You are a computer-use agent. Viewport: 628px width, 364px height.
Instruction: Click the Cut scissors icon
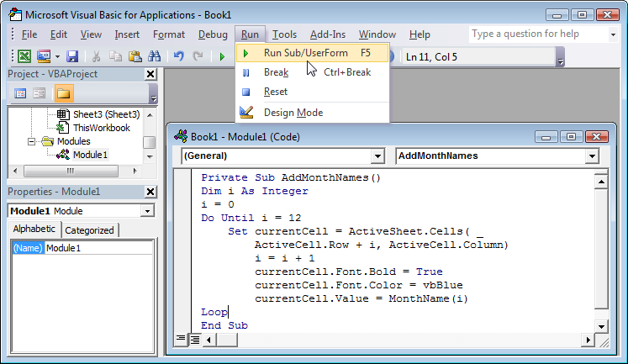click(x=96, y=56)
